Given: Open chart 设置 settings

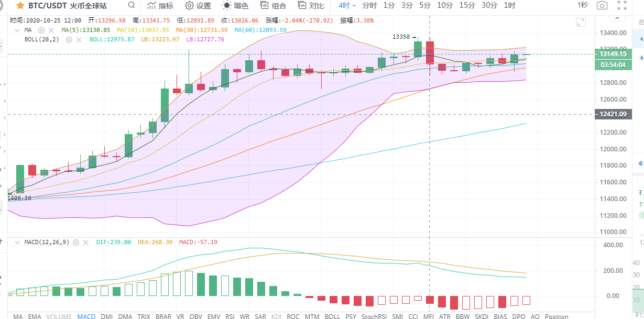Looking at the screenshot, I should [x=198, y=6].
